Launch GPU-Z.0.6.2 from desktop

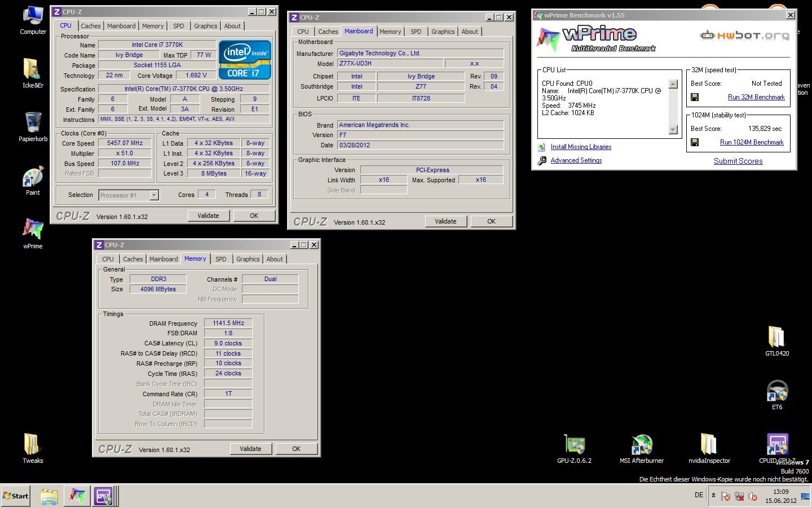tap(574, 449)
